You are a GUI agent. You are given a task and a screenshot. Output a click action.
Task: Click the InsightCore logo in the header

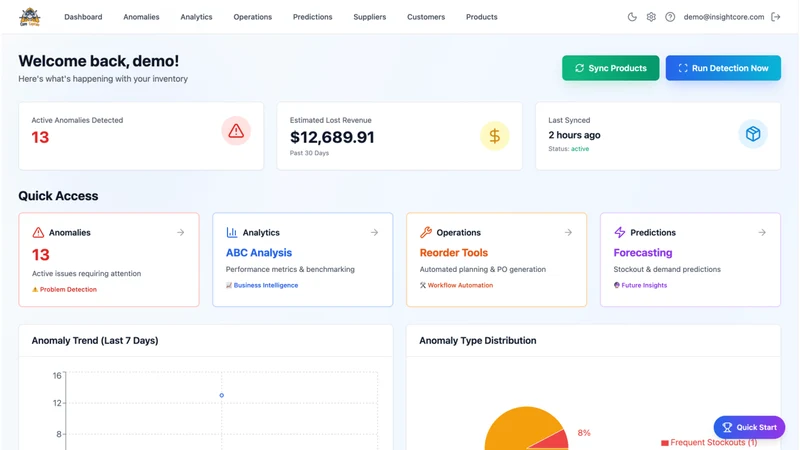click(x=30, y=17)
